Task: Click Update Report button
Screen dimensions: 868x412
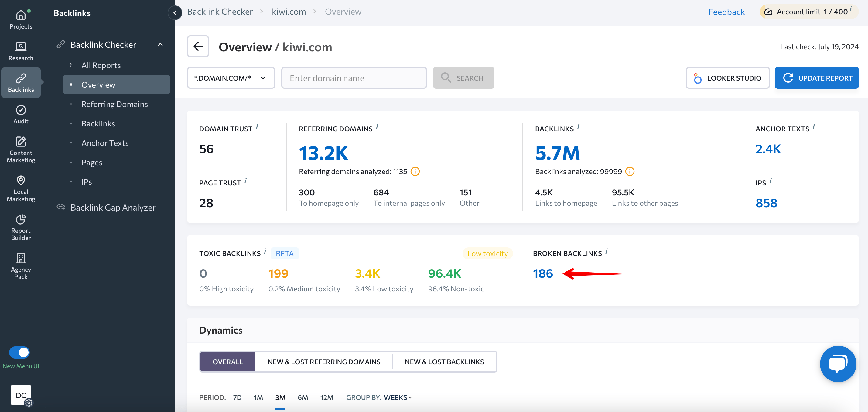Action: point(816,78)
